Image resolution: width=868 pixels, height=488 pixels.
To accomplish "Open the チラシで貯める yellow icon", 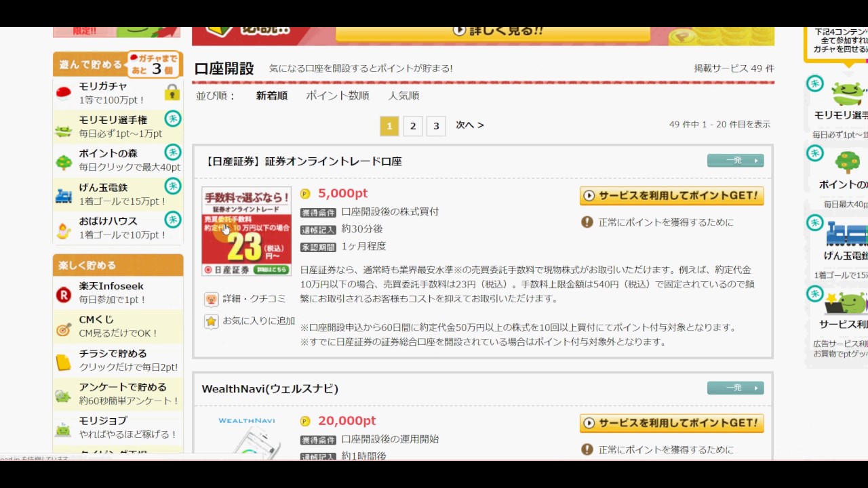I will click(64, 363).
